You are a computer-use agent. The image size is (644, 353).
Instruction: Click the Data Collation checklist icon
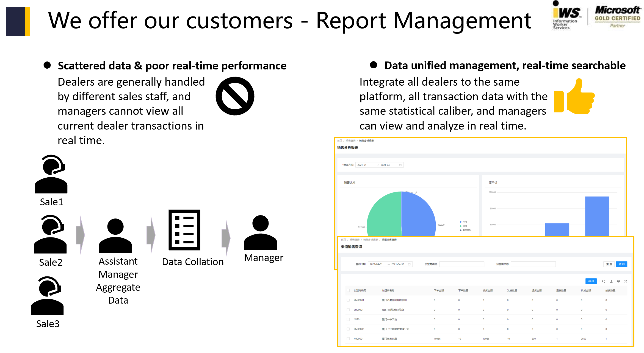(184, 230)
